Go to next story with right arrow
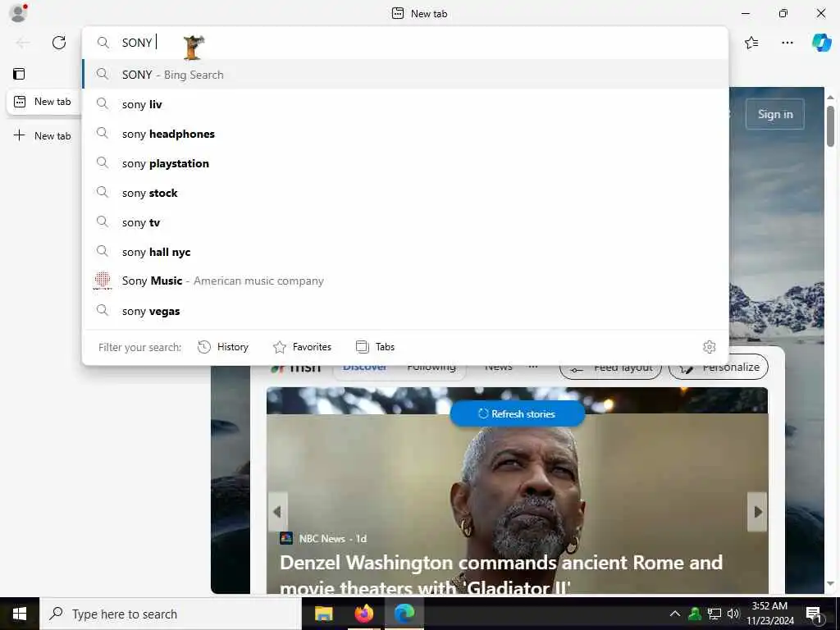Screen dimensions: 840x630 (757, 512)
